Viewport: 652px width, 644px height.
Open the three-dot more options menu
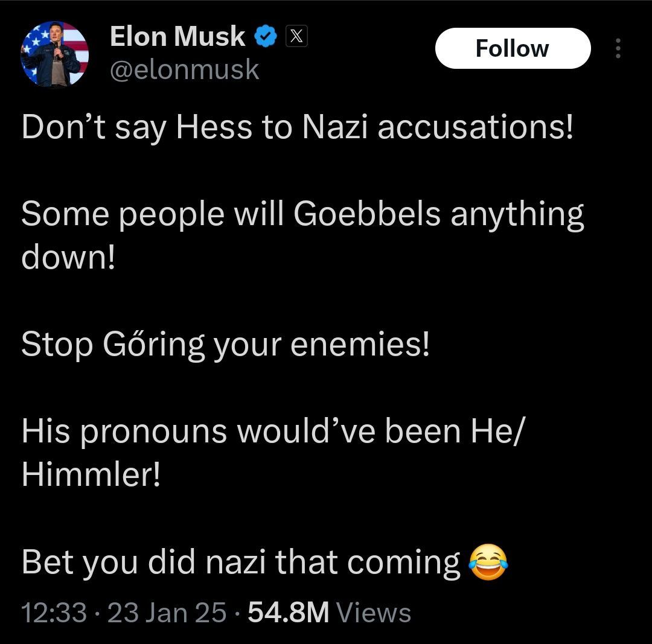coord(618,49)
